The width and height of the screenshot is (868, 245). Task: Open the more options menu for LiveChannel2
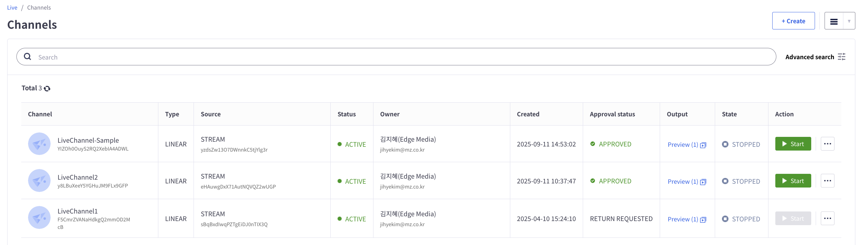pos(827,181)
